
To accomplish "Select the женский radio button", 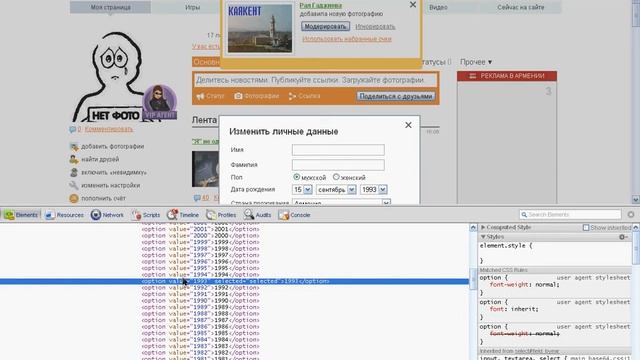I will point(336,177).
